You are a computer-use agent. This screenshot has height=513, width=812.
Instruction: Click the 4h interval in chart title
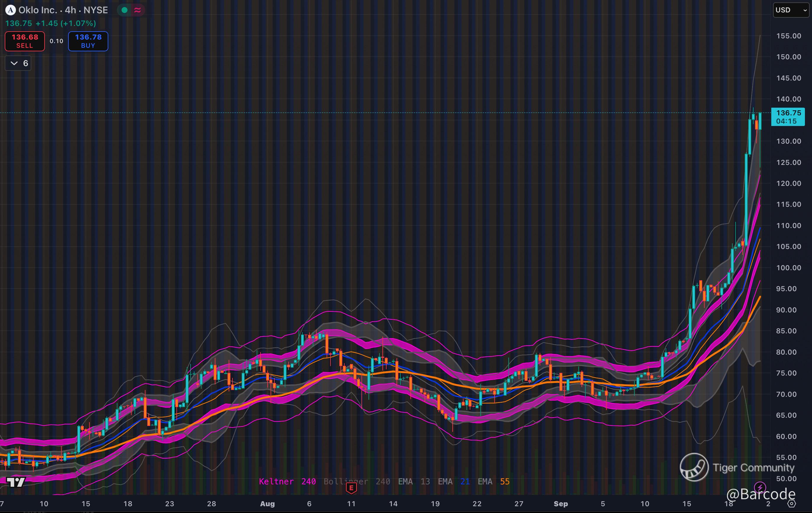pyautogui.click(x=70, y=10)
